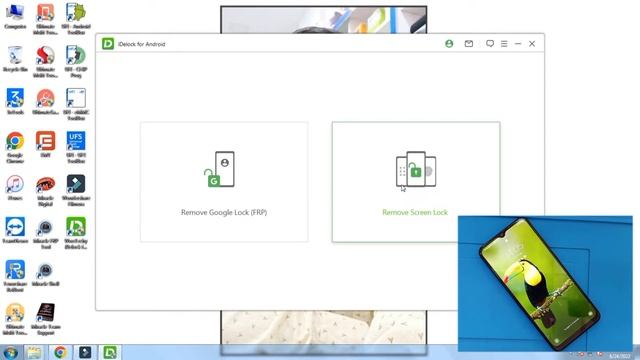Select the red orange E logo shortcut
640x360 pixels.
(x=45, y=144)
